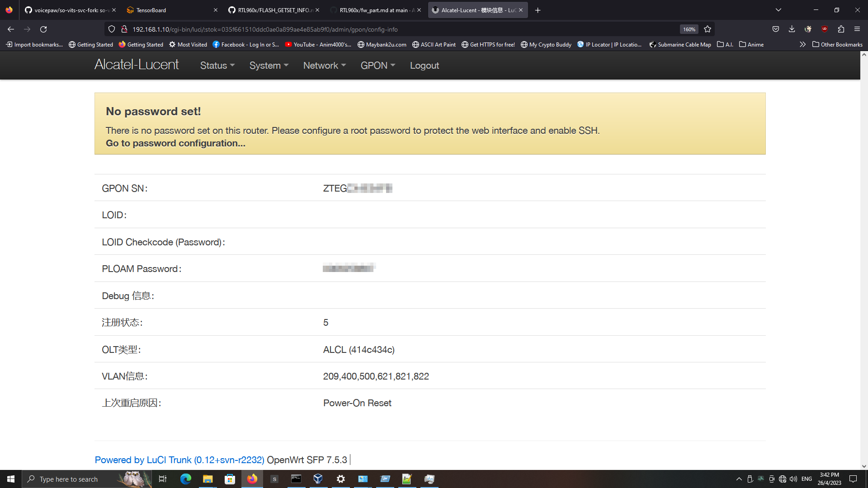The image size is (868, 488).
Task: Expand the Status menu
Action: (x=217, y=66)
